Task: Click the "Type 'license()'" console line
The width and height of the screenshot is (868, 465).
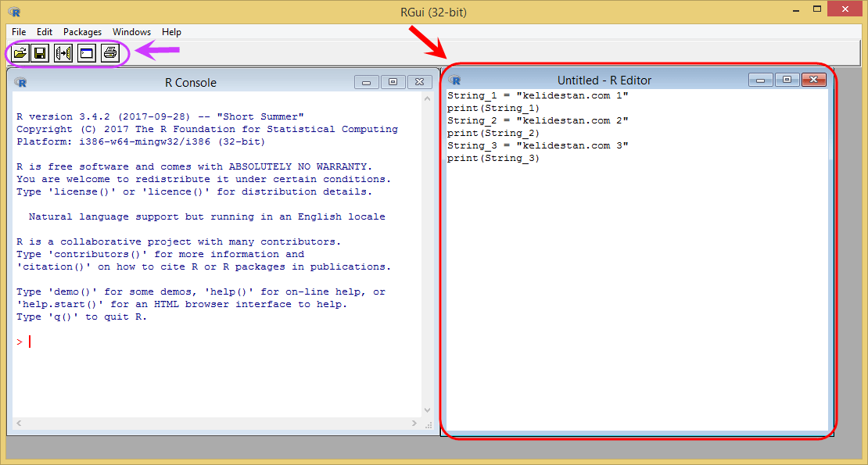Action: tap(194, 191)
